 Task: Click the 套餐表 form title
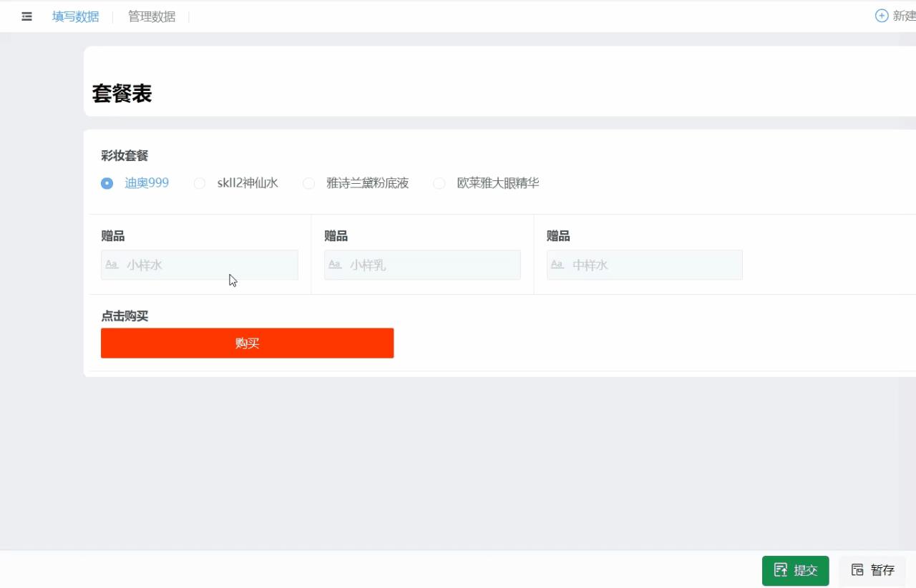pyautogui.click(x=122, y=94)
